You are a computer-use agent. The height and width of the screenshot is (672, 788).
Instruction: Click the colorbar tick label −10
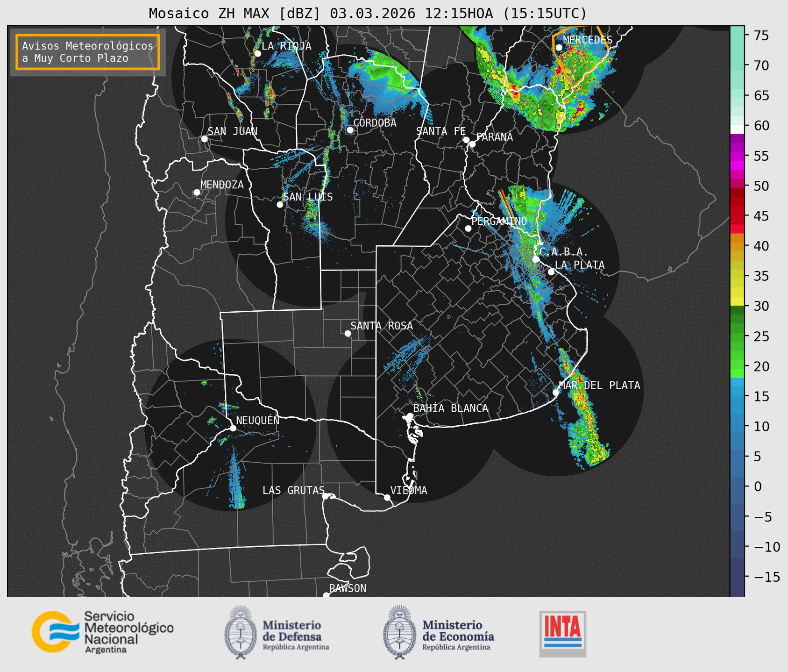click(x=767, y=547)
